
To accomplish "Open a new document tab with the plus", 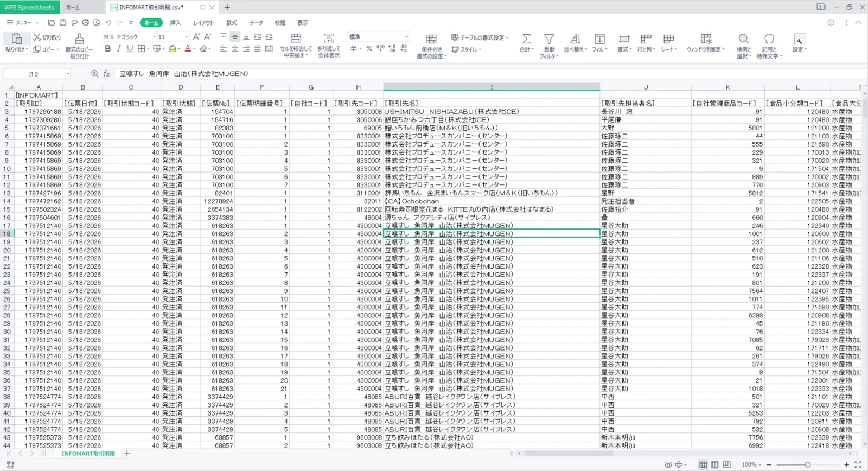I will tap(227, 7).
